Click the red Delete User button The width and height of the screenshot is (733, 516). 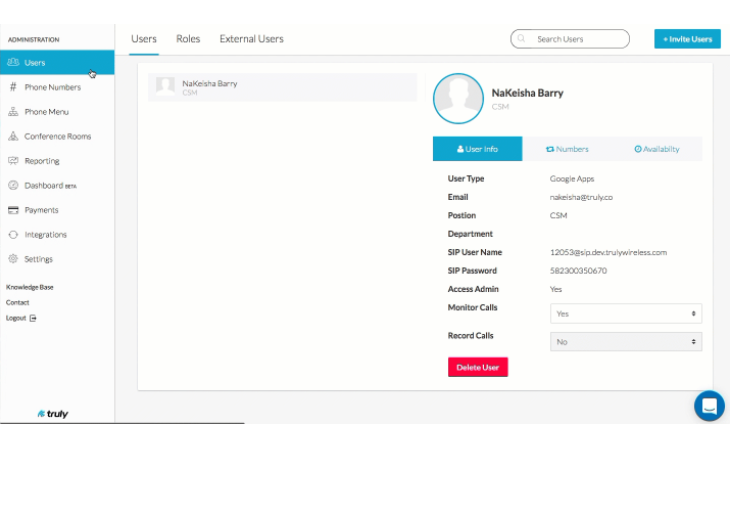[478, 367]
